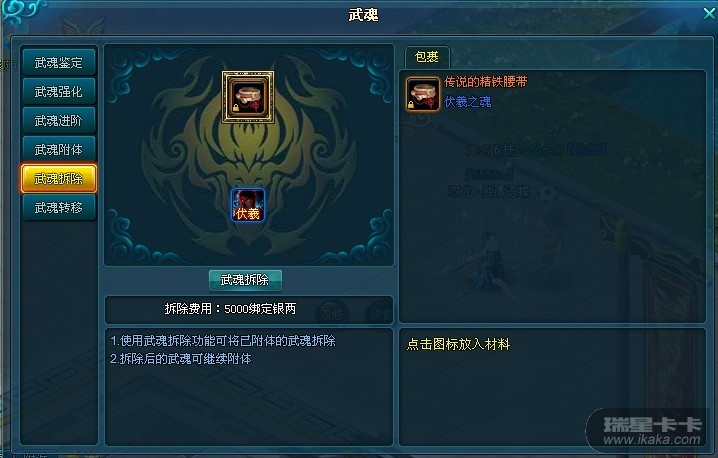
Task: Pick the belt icon in the 包裹 list
Action: click(422, 94)
